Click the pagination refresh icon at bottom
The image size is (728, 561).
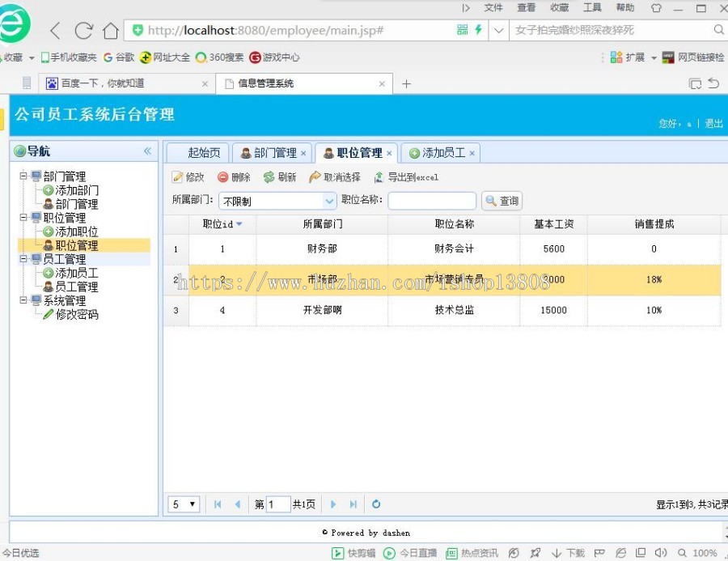pos(375,504)
